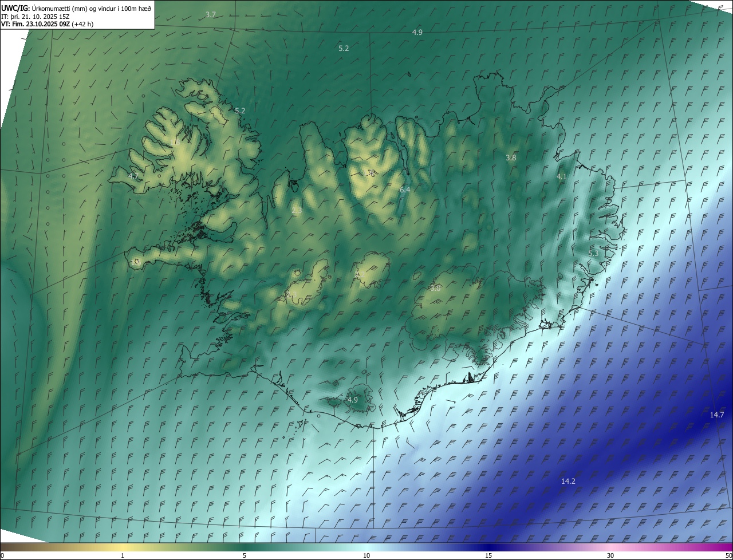This screenshot has height=560, width=733.
Task: Select the 5.2 value over open sea north of Iceland
Action: (344, 49)
